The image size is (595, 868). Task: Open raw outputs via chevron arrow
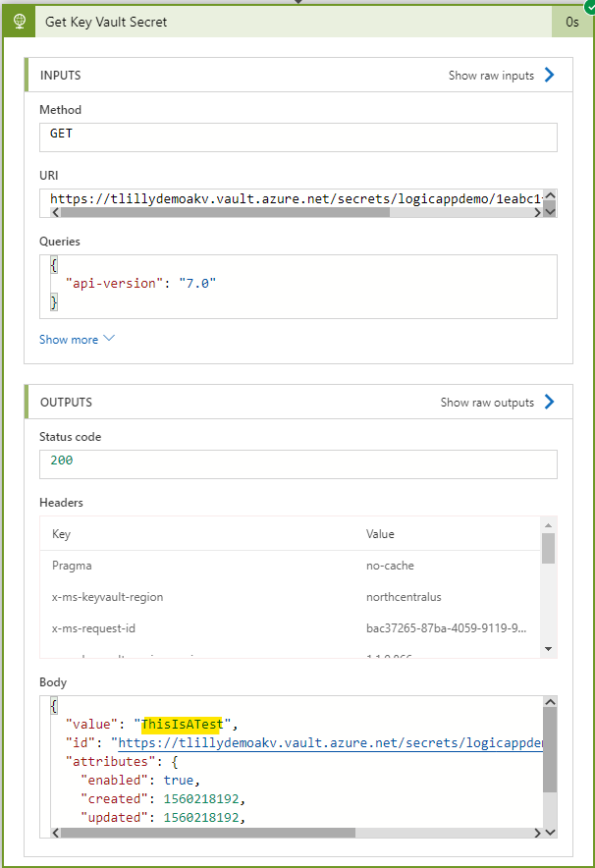click(x=549, y=402)
